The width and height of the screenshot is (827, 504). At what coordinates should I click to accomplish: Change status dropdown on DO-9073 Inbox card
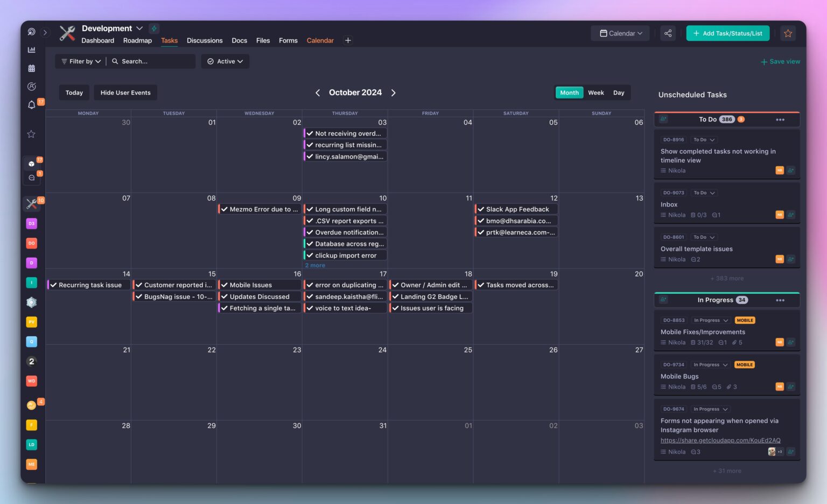(704, 193)
